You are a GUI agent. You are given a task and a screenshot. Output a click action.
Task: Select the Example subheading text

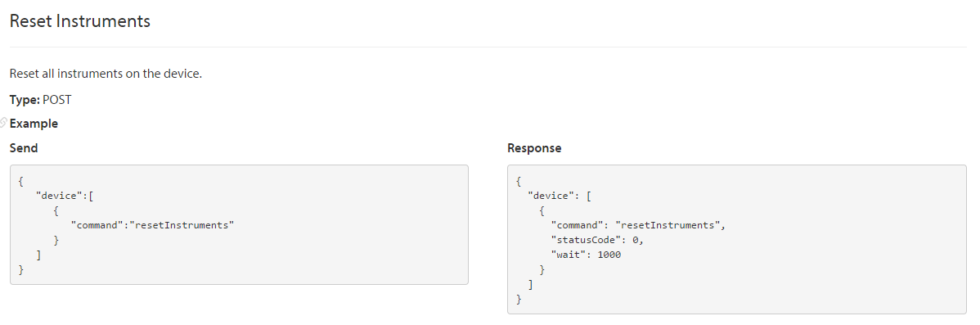[x=34, y=124]
